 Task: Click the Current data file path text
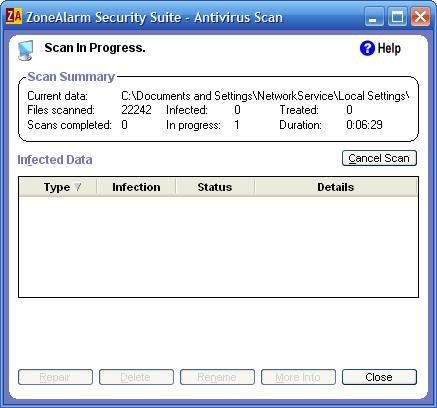[265, 96]
